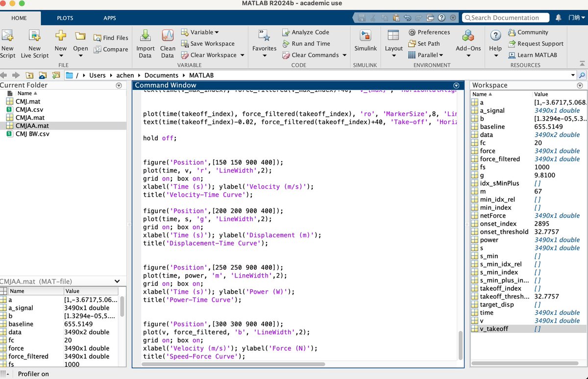The image size is (588, 379).
Task: Click Save Workspace
Action: pos(208,44)
